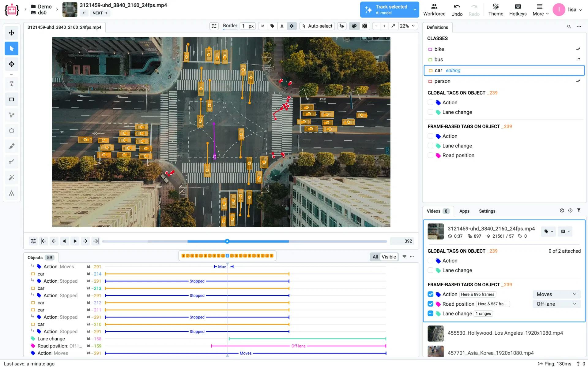Uncheck Action tag with Moves value

point(430,294)
